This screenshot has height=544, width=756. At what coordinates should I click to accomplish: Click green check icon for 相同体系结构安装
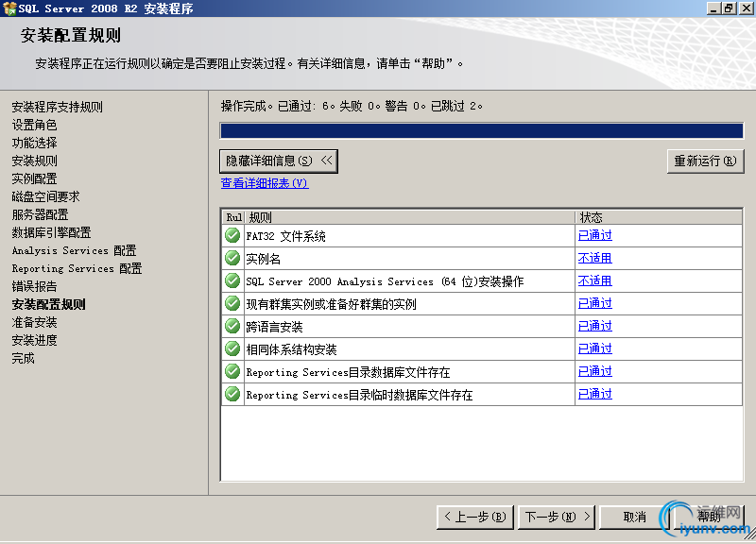(x=232, y=348)
